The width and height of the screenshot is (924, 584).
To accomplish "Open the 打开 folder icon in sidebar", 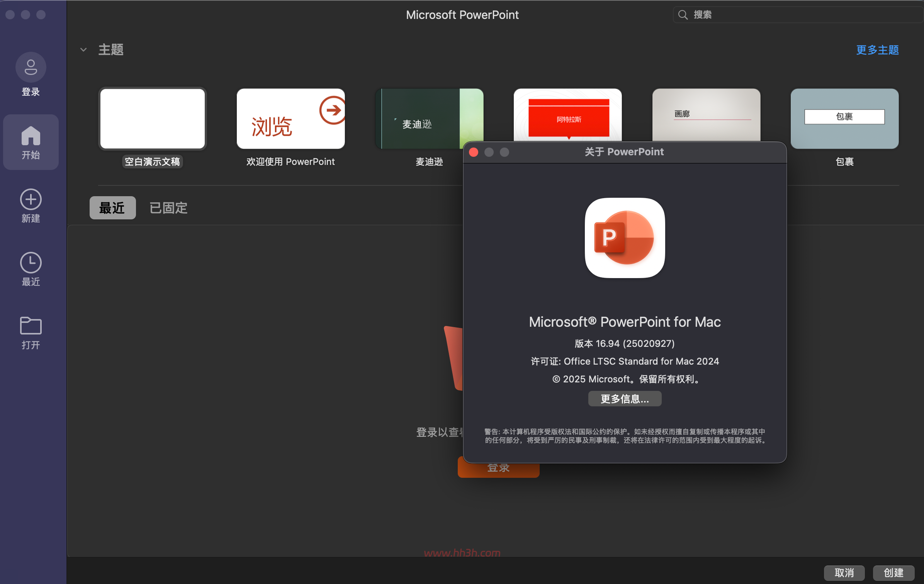I will click(31, 326).
